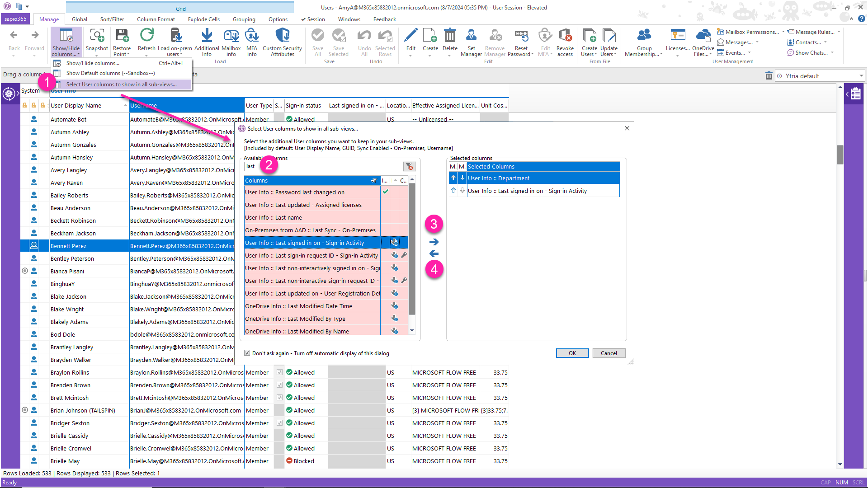868x488 pixels.
Task: Expand Message Rules dropdown arrow
Action: click(839, 32)
